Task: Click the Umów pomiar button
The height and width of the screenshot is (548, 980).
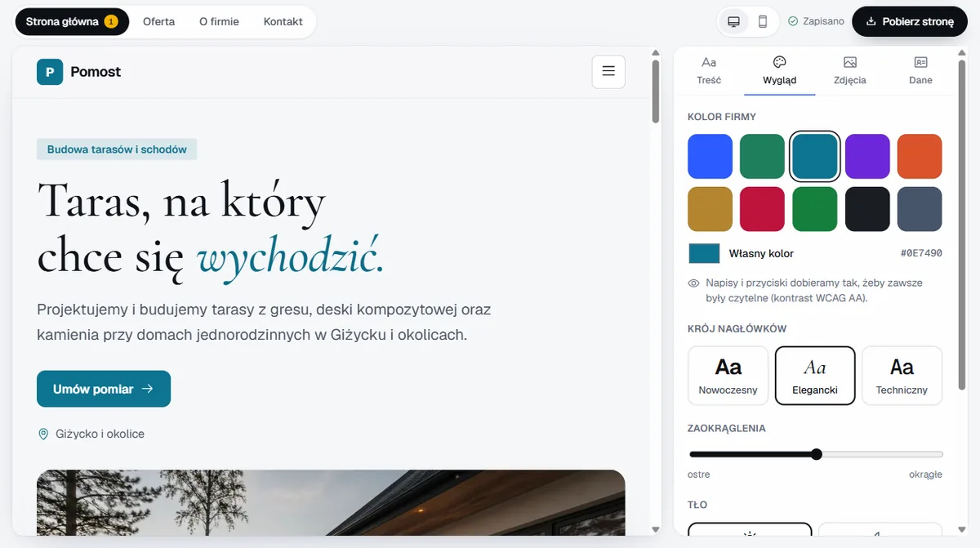Action: (x=104, y=389)
